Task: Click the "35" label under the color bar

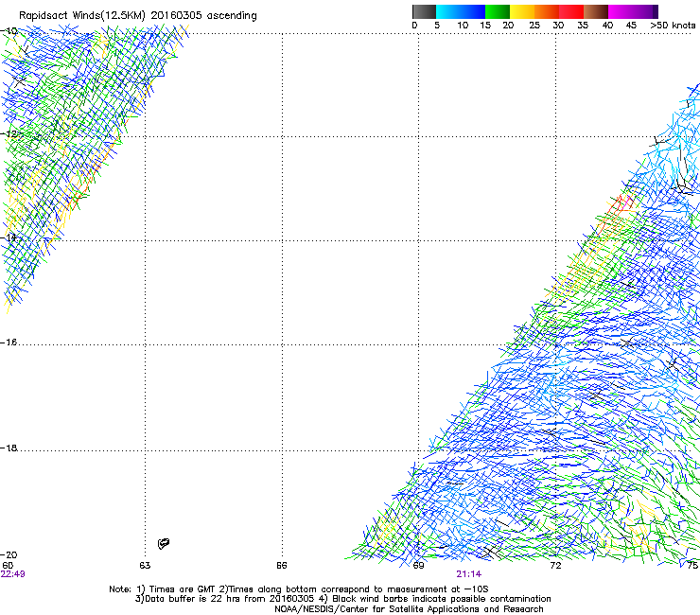Action: [583, 26]
